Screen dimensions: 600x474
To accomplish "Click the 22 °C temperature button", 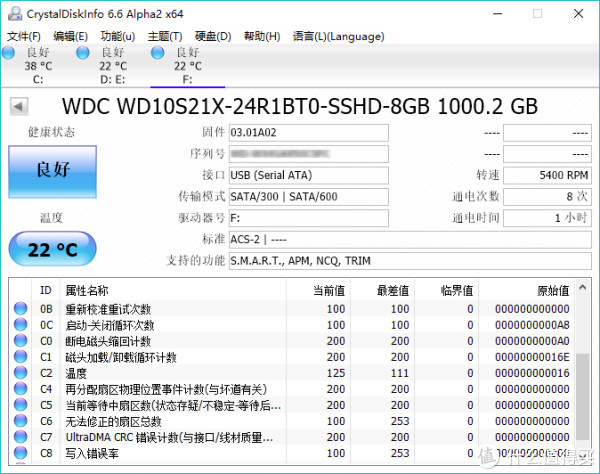I will [x=52, y=249].
